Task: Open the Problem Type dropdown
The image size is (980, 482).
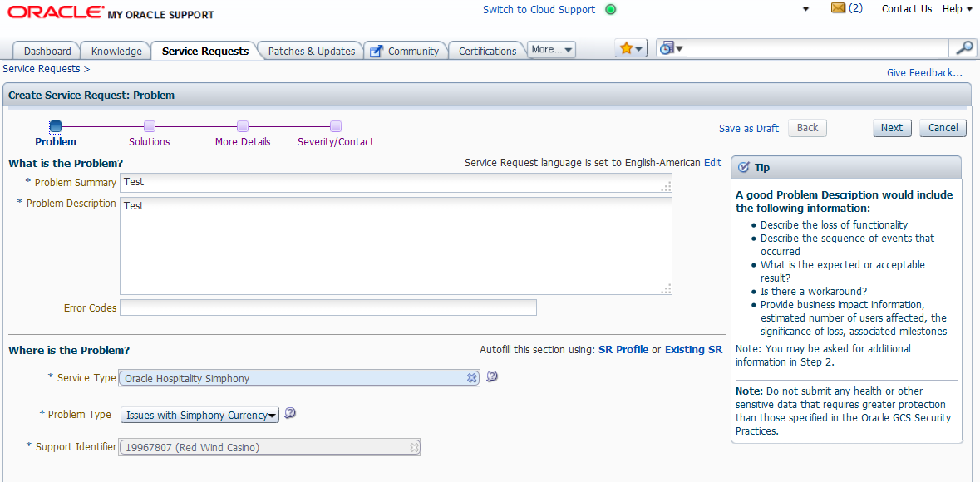Action: pyautogui.click(x=199, y=415)
